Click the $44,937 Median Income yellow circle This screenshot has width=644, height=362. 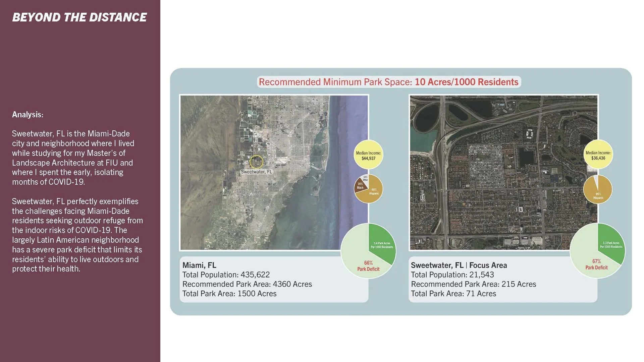pyautogui.click(x=368, y=155)
